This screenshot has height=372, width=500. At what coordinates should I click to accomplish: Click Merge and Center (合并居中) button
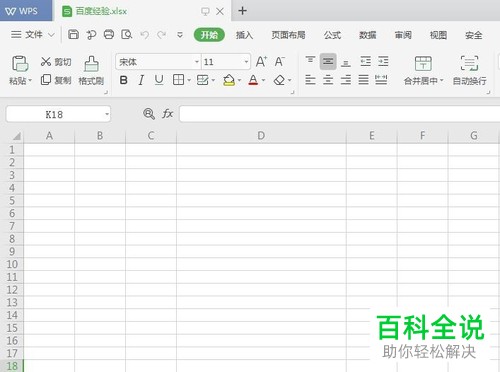pyautogui.click(x=423, y=70)
